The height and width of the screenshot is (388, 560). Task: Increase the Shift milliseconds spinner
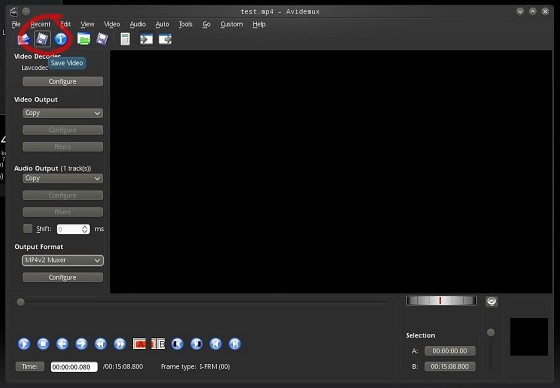tap(85, 227)
